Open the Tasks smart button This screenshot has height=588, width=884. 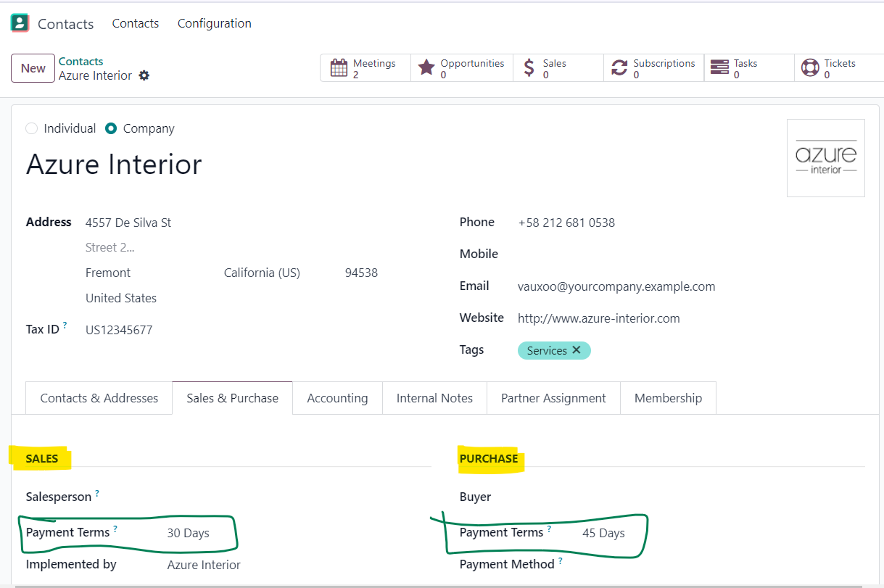(749, 68)
